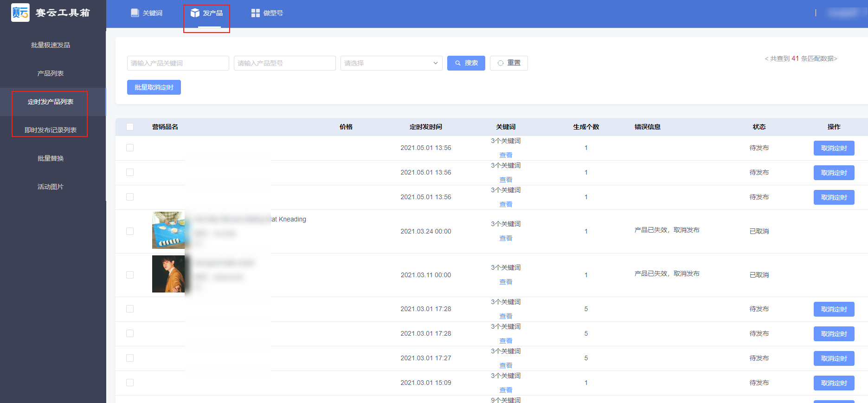This screenshot has width=868, height=403.
Task: Check the first 2021.05.01 13:56 row checkbox
Action: (x=130, y=148)
